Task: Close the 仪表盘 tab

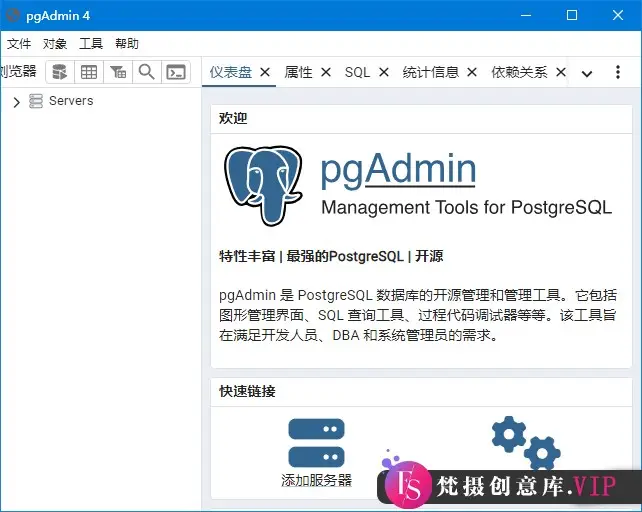Action: tap(265, 72)
